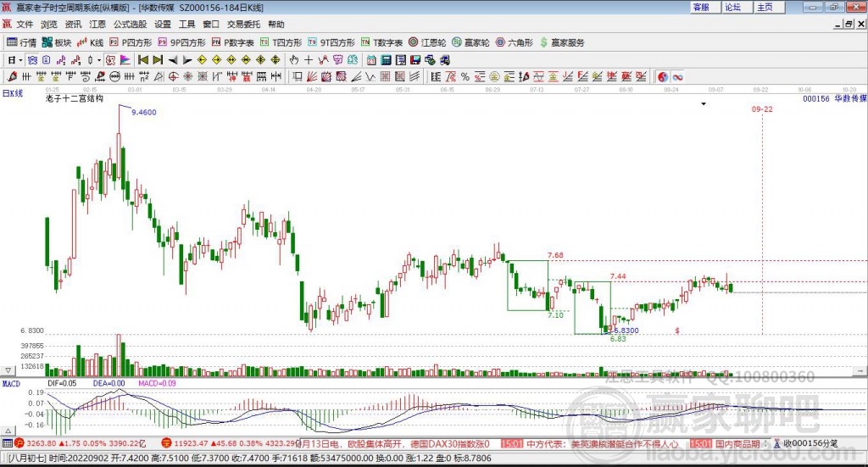Open the 六角形 hexagon tool

pyautogui.click(x=515, y=42)
